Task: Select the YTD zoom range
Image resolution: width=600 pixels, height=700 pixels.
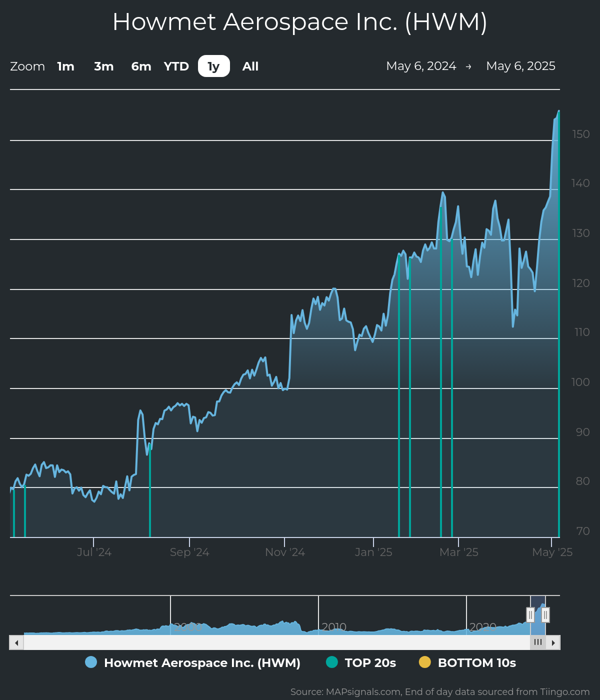Action: coord(176,66)
